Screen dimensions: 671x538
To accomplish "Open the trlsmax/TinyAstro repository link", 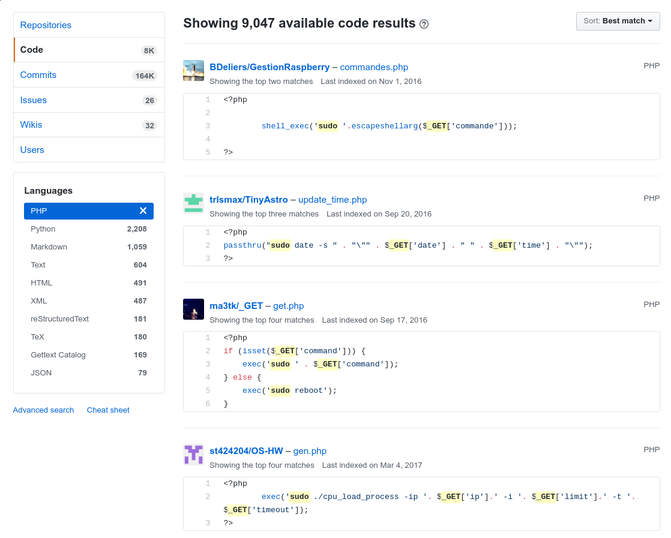I will coord(249,200).
